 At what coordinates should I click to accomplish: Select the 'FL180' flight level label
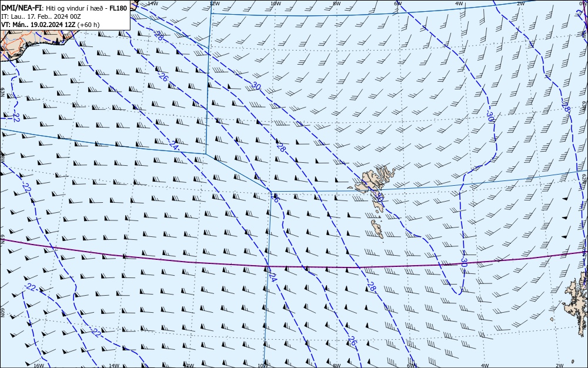(x=118, y=8)
